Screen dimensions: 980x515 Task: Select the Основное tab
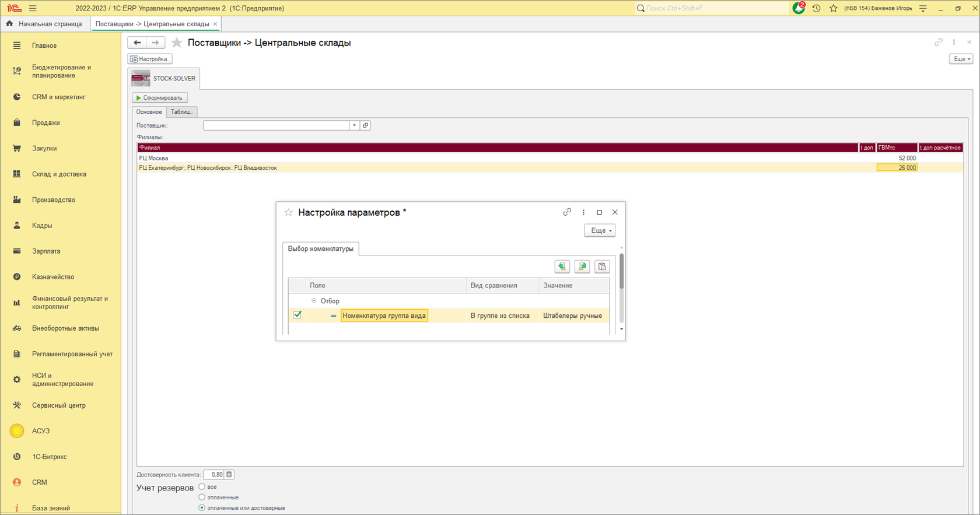tap(149, 112)
